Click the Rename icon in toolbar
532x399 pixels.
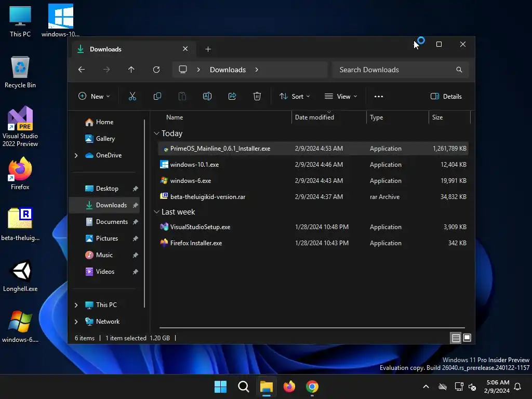coord(207,96)
